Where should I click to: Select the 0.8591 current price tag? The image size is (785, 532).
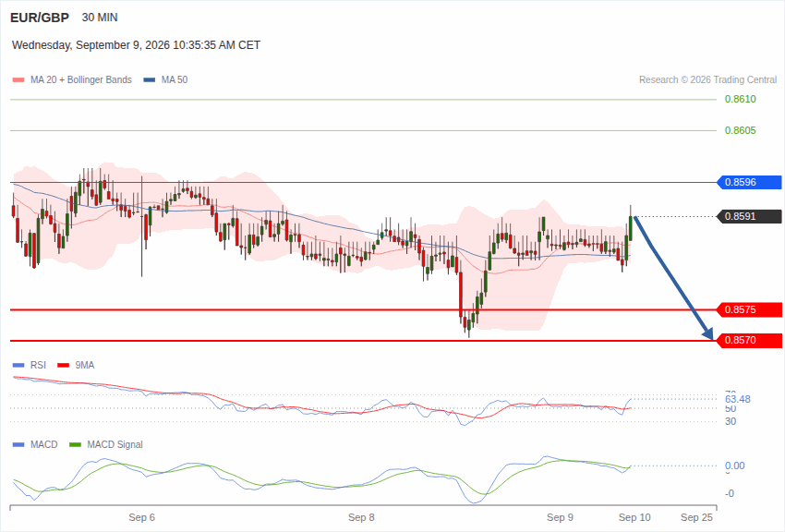[750, 216]
